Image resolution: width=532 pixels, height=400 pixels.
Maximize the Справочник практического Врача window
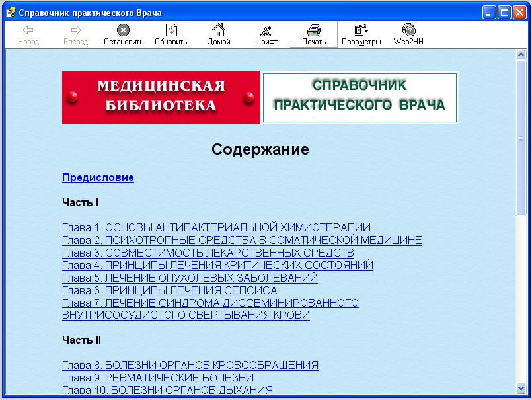tap(504, 13)
